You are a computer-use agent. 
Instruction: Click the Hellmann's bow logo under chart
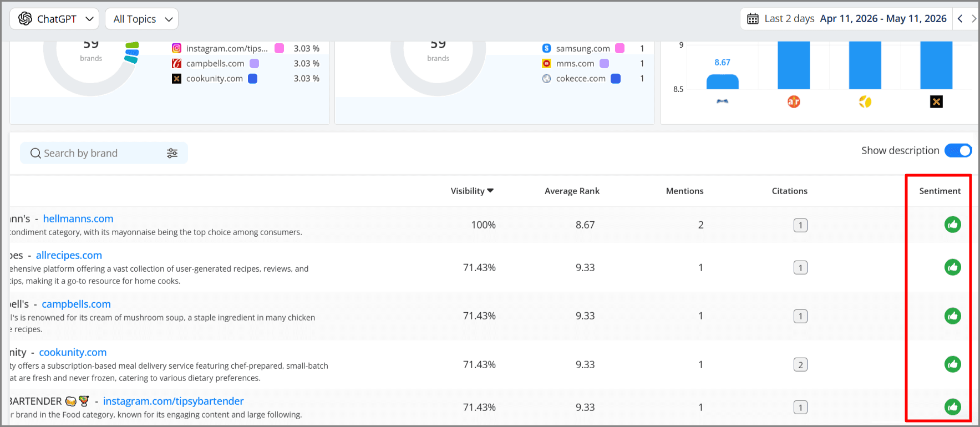(722, 101)
